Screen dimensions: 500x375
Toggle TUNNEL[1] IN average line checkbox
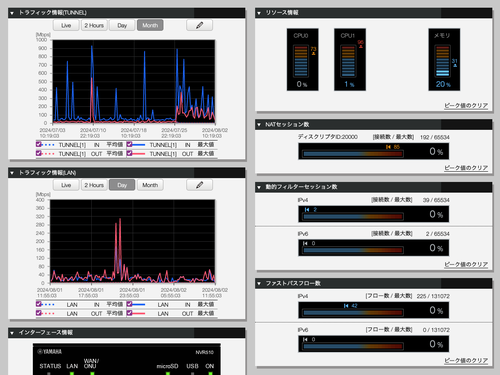[x=39, y=144]
